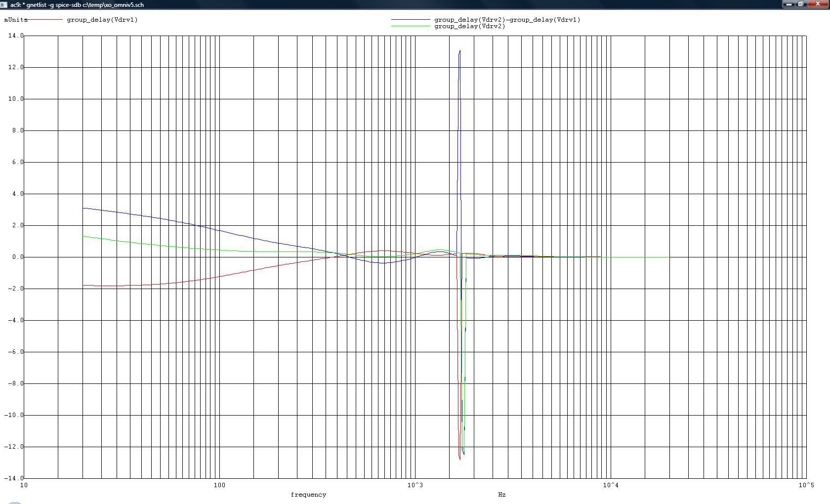Image resolution: width=830 pixels, height=504 pixels.
Task: Click the y-axis tick label 6.0
Action: coord(18,162)
